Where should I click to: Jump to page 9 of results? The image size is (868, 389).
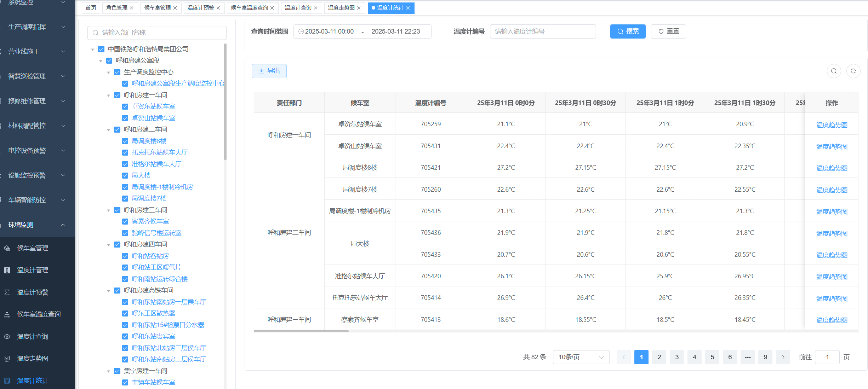[x=765, y=357]
